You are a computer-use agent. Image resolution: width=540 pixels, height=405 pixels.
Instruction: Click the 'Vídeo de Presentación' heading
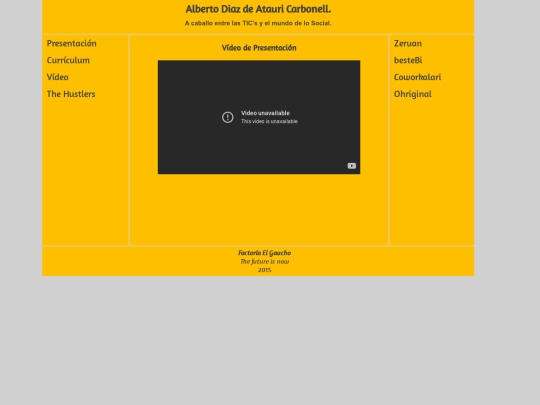point(259,48)
